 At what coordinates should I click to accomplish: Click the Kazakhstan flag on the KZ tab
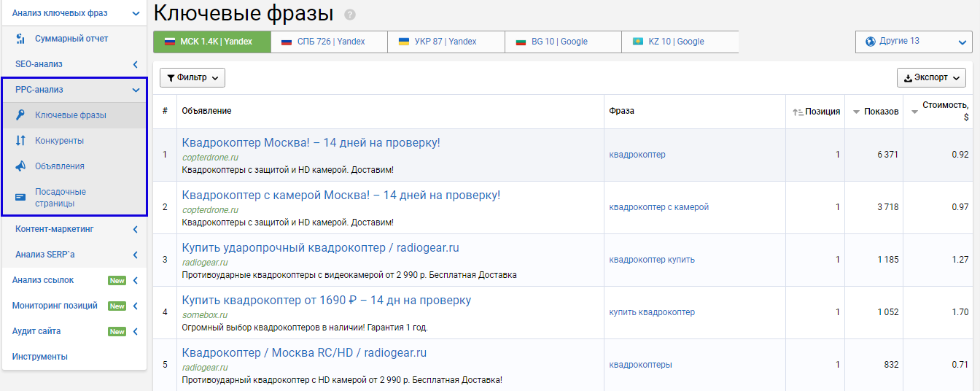[x=638, y=42]
